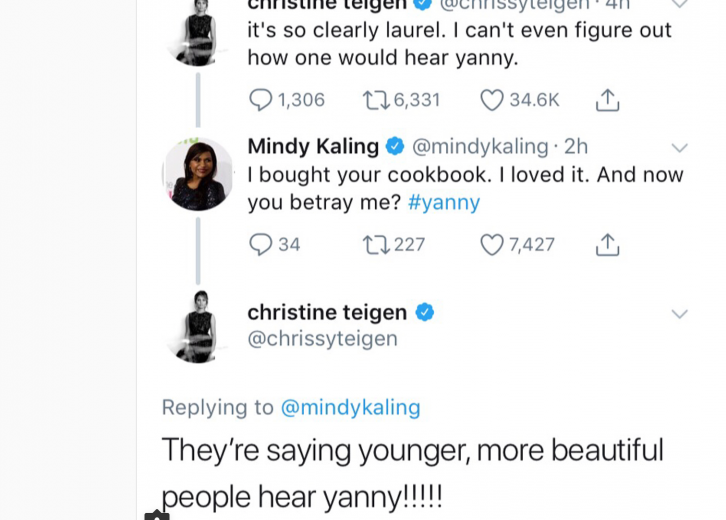Share Mindy Kaling's tweet via upload icon
The height and width of the screenshot is (520, 726).
click(x=607, y=244)
